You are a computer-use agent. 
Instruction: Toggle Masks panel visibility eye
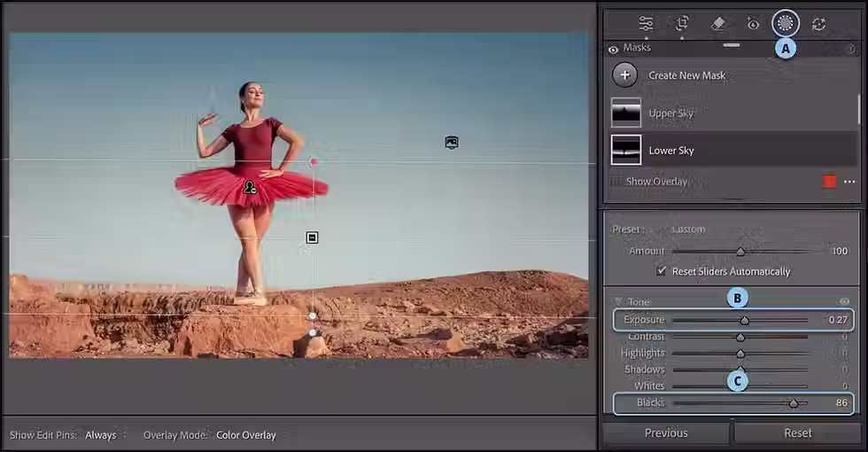[x=613, y=50]
